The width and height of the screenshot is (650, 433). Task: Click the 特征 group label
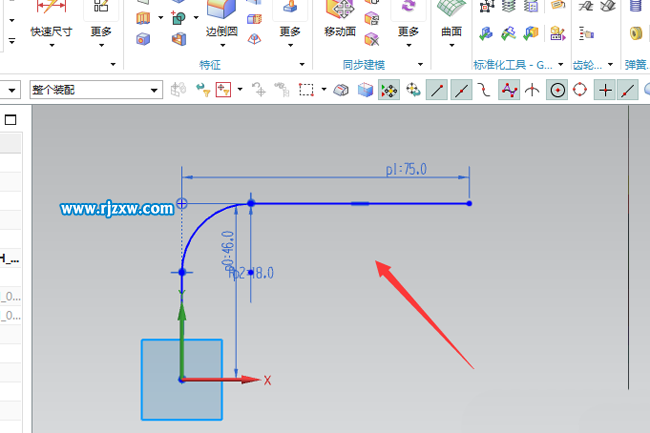tap(210, 65)
